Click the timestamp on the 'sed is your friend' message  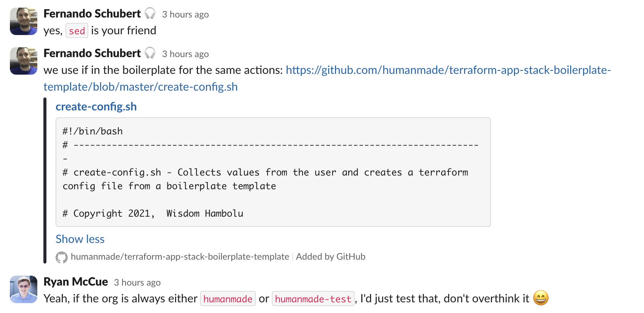click(185, 14)
